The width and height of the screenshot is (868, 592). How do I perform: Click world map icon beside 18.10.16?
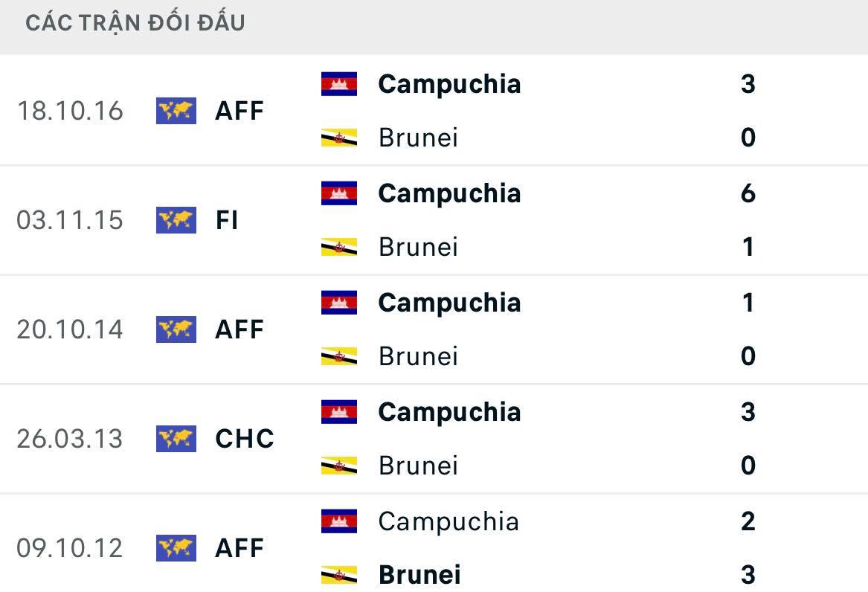176,111
